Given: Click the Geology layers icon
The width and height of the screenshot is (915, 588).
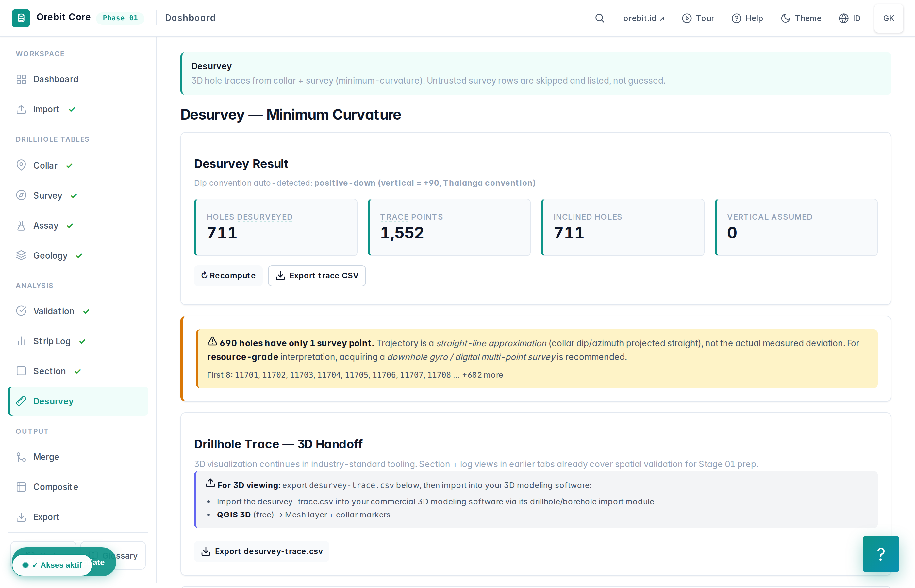Looking at the screenshot, I should (x=21, y=255).
